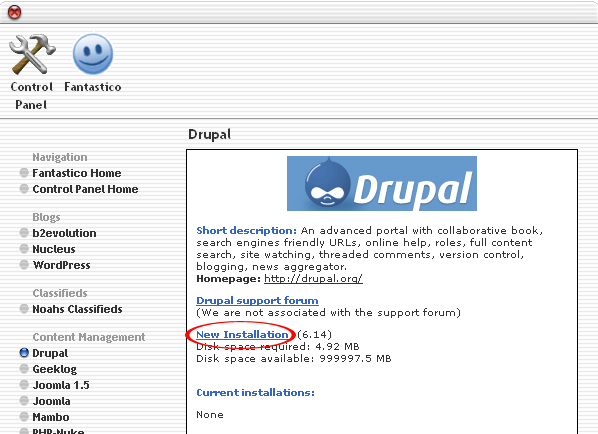The height and width of the screenshot is (434, 598).
Task: Click bullet beside plain Joomla entry
Action: 24,401
